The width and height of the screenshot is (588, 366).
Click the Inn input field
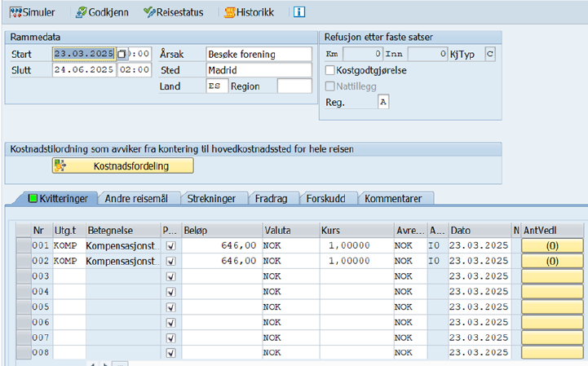[x=428, y=54]
